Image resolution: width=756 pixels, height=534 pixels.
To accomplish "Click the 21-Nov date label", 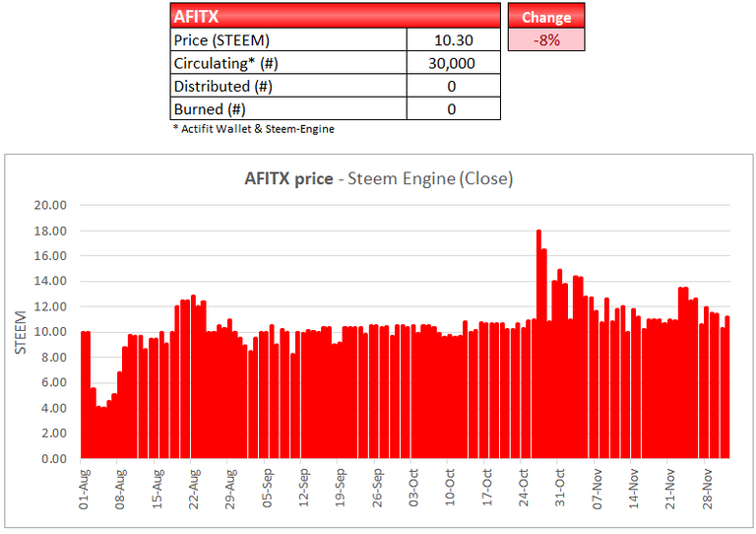I will (x=670, y=489).
